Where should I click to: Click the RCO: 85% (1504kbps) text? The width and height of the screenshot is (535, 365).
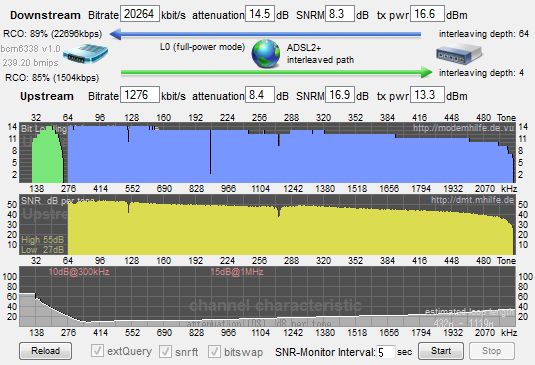(52, 77)
